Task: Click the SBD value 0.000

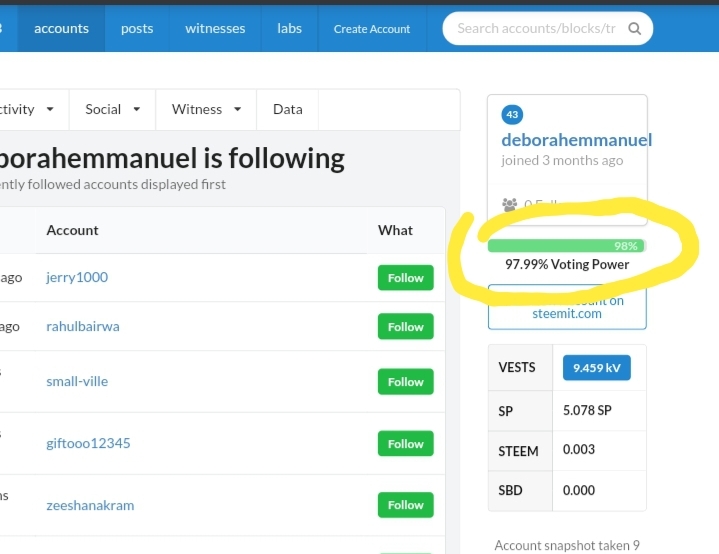Action: point(579,490)
